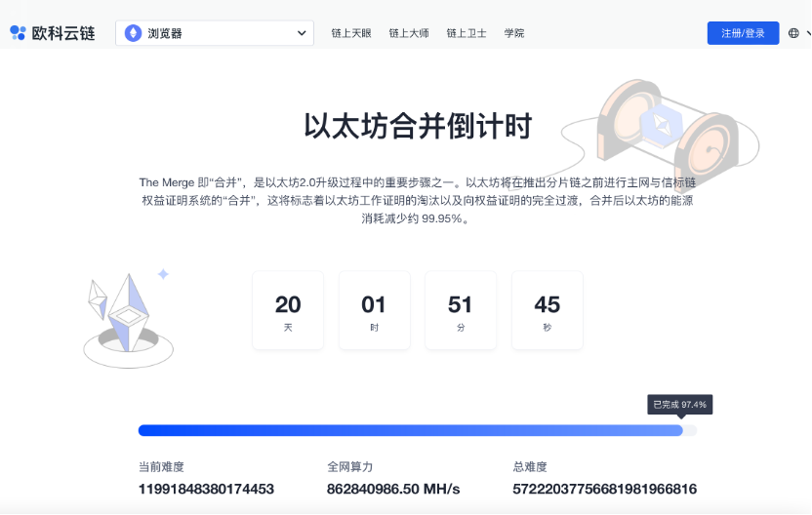The width and height of the screenshot is (812, 515).
Task: Click the 注册/登录 button
Action: (743, 33)
